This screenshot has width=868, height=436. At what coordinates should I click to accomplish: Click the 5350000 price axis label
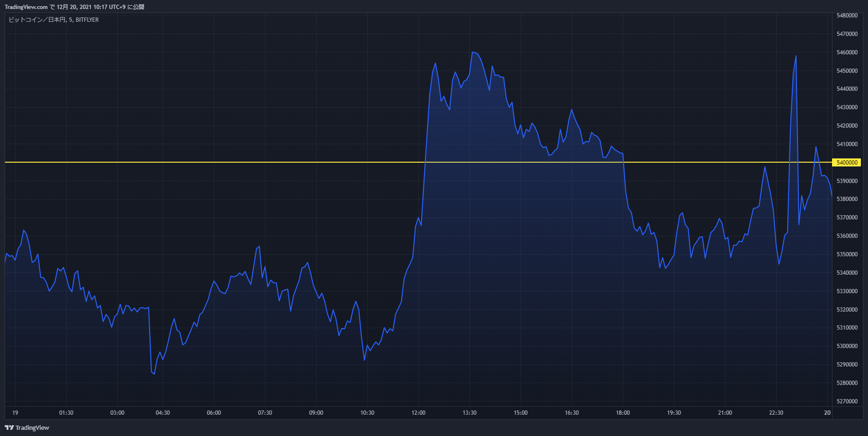(847, 254)
